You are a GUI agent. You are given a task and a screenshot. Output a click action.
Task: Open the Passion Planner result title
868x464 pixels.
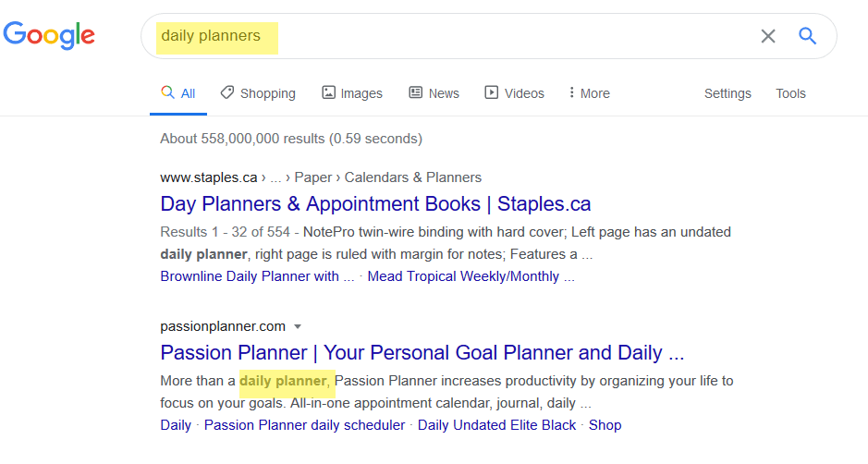pyautogui.click(x=422, y=353)
